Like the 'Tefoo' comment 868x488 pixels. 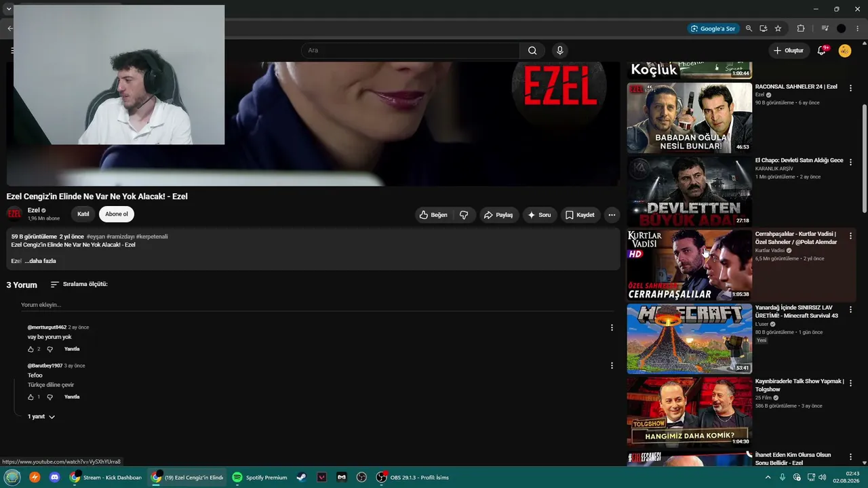pos(31,397)
